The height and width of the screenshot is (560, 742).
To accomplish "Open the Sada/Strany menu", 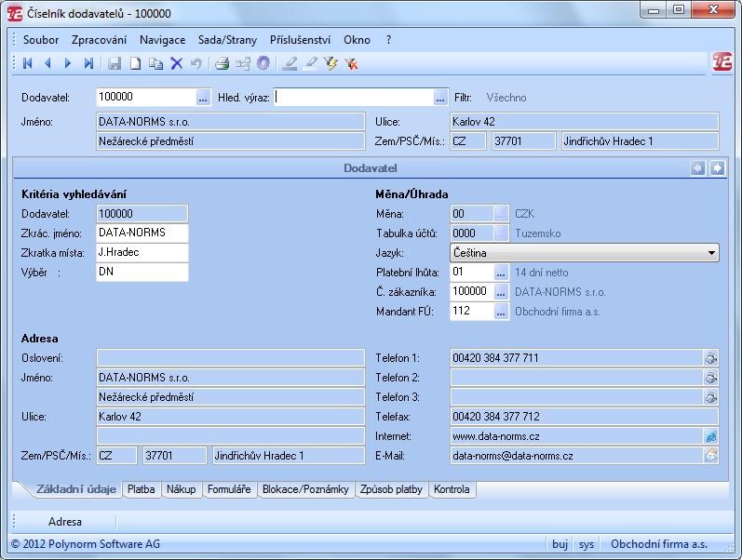I will pyautogui.click(x=227, y=40).
